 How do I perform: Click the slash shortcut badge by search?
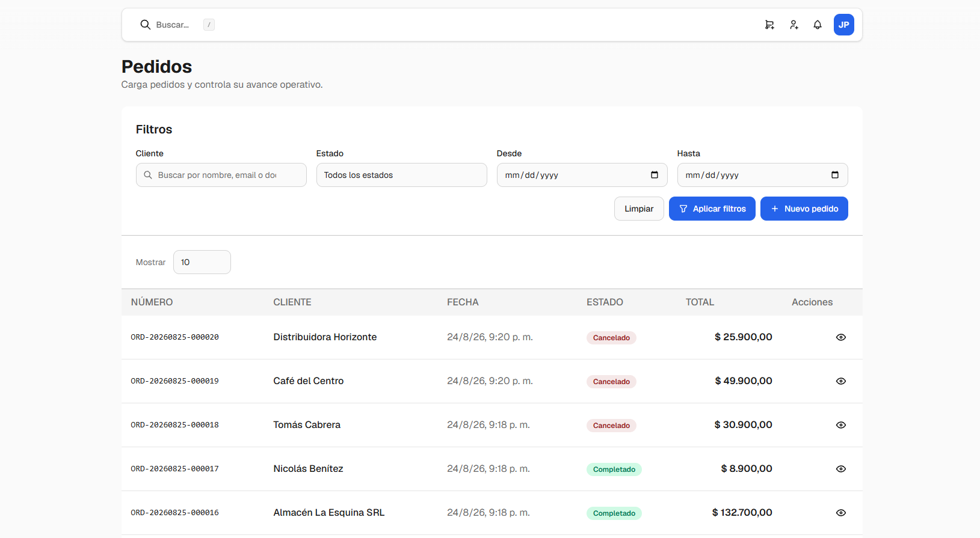[209, 25]
